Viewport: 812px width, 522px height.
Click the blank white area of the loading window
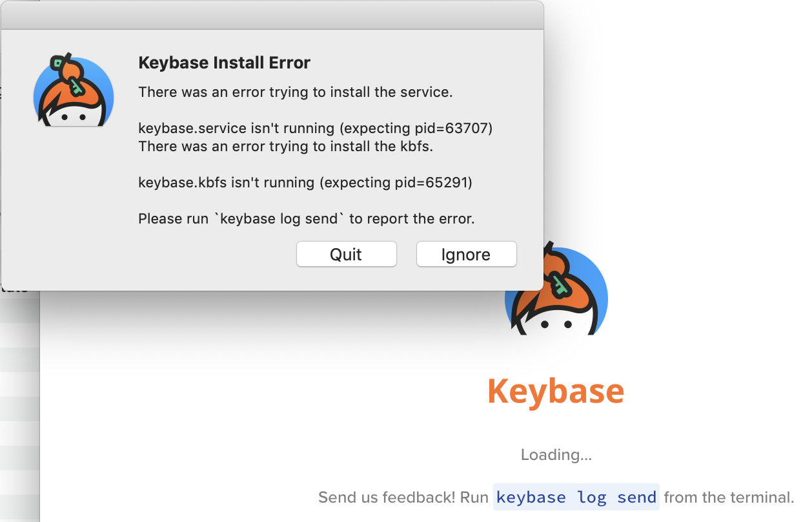click(258, 420)
